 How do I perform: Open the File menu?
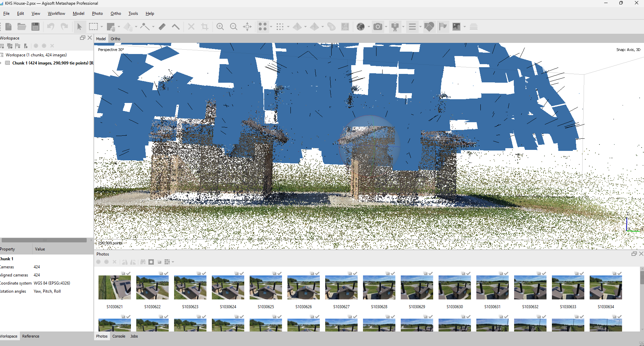tap(6, 14)
